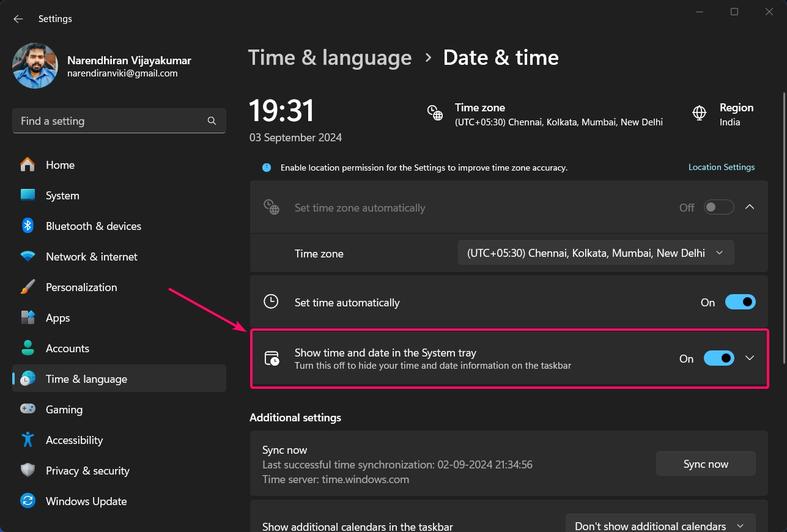This screenshot has width=787, height=532.
Task: Open Gaming section
Action: point(119,410)
